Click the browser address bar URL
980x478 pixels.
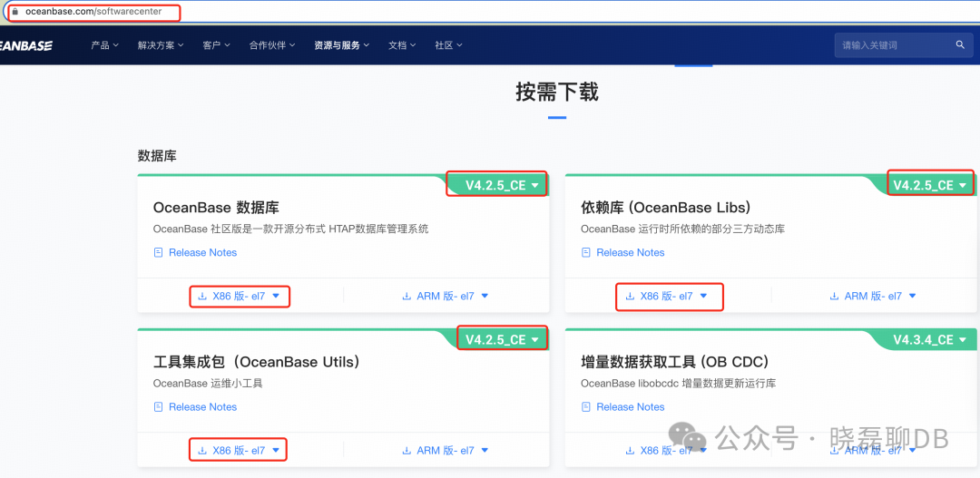click(93, 11)
